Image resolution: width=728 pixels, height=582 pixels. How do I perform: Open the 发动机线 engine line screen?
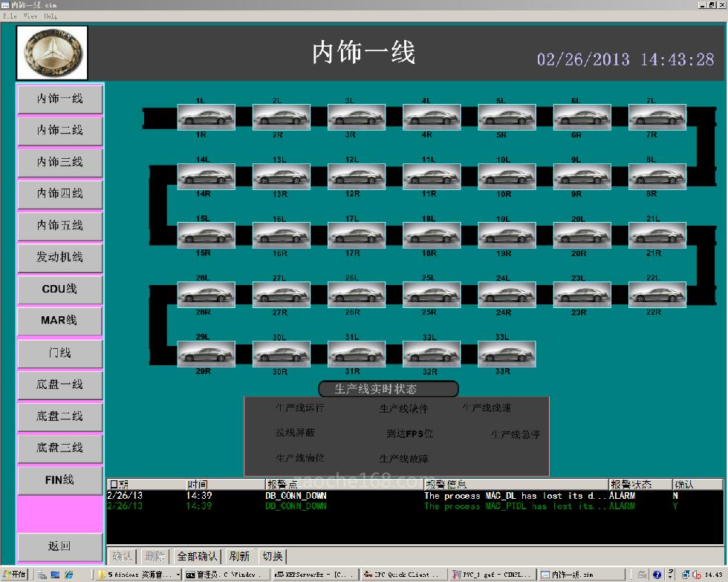coord(59,257)
